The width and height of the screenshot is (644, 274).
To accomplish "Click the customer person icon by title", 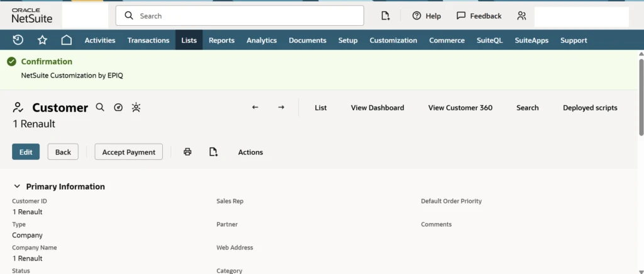I will (x=18, y=108).
